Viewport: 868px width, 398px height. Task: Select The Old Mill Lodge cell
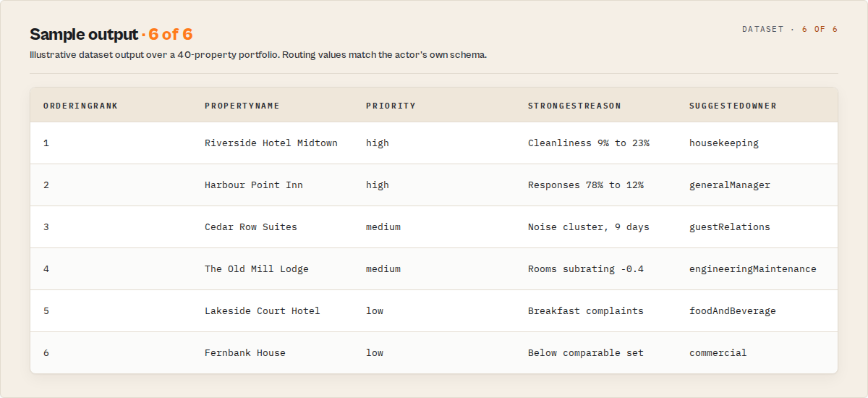257,269
